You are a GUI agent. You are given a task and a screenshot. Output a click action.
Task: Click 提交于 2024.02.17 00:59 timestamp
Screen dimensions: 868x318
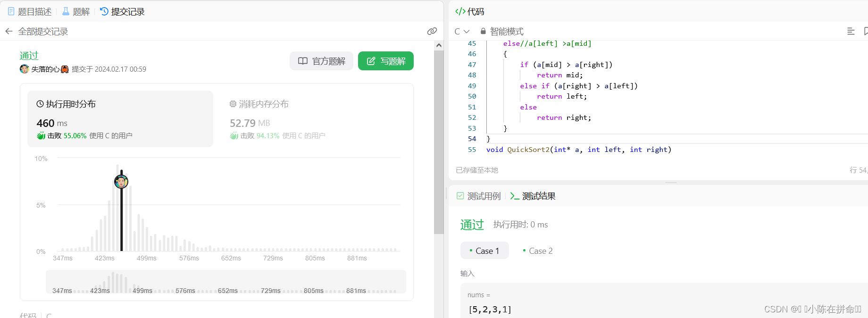[109, 69]
